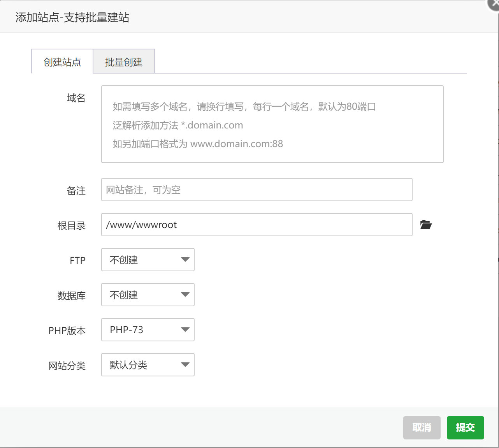Click the 备注 label text
499x448 pixels.
click(76, 190)
